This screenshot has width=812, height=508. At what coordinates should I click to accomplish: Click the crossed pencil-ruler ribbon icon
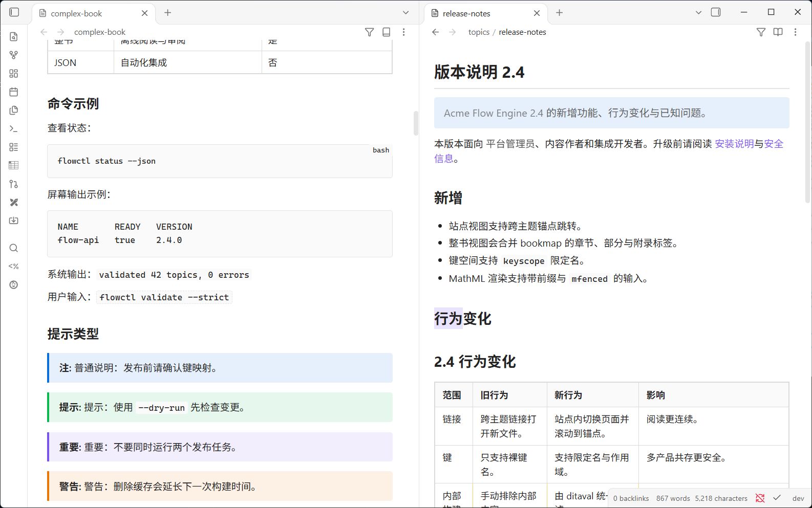14,203
